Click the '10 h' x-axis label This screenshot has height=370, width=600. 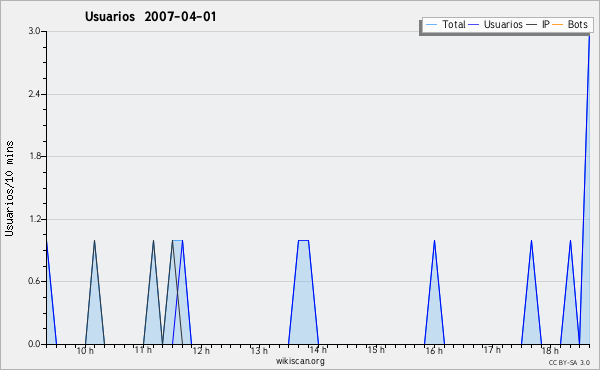click(85, 350)
